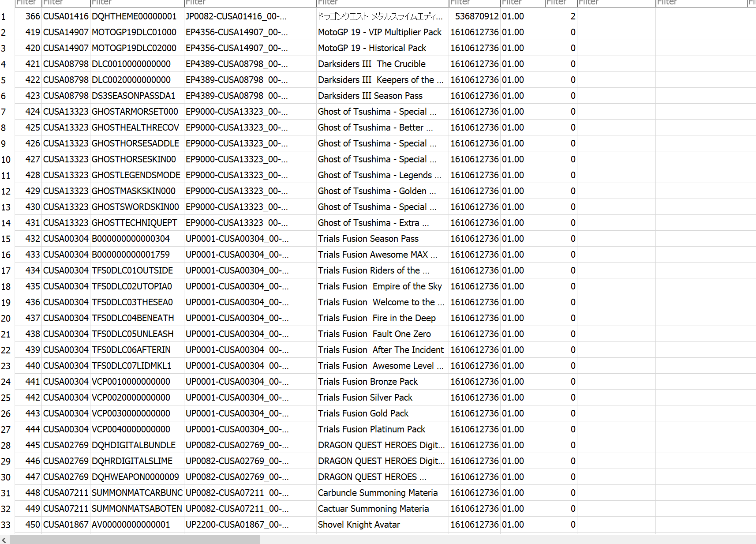
Task: Click the ID cell 419
Action: pos(28,32)
